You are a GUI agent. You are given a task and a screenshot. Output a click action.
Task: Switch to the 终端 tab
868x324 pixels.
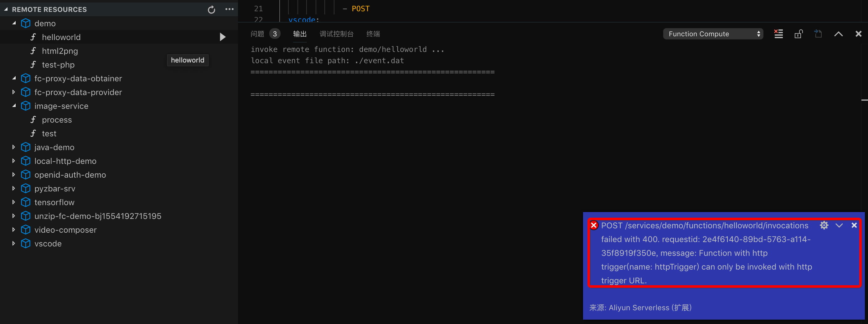coord(373,34)
